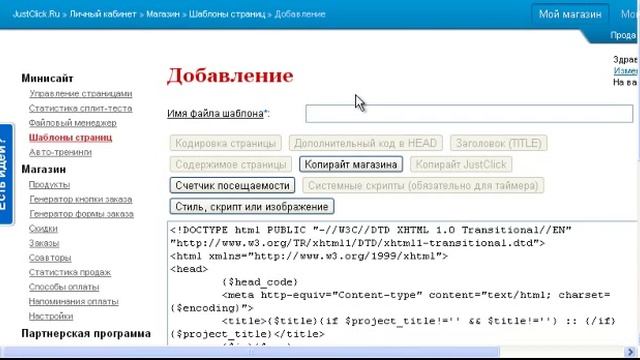Click Стиль, скрипт или изображение button
The height and width of the screenshot is (360, 640).
coord(252,207)
